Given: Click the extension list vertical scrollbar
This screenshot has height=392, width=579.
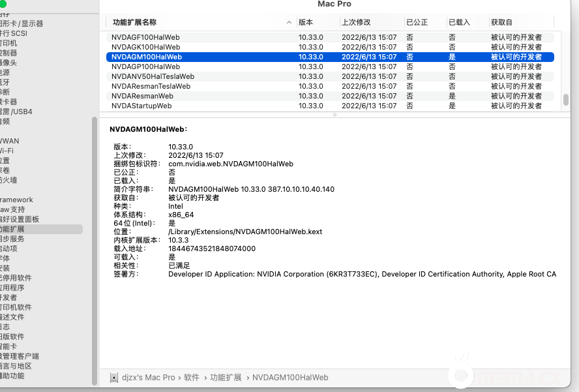Looking at the screenshot, I should click(x=565, y=100).
